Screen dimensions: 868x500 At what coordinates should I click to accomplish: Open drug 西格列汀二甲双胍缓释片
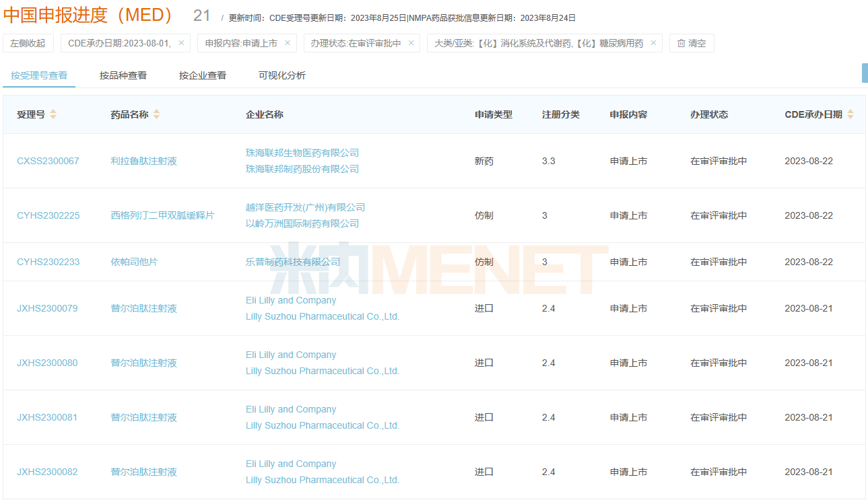[x=163, y=215]
